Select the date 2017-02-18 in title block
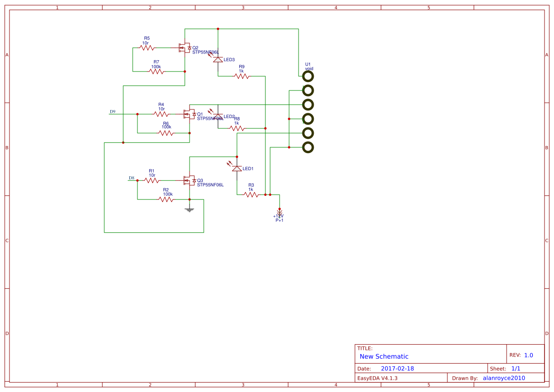 pos(398,368)
